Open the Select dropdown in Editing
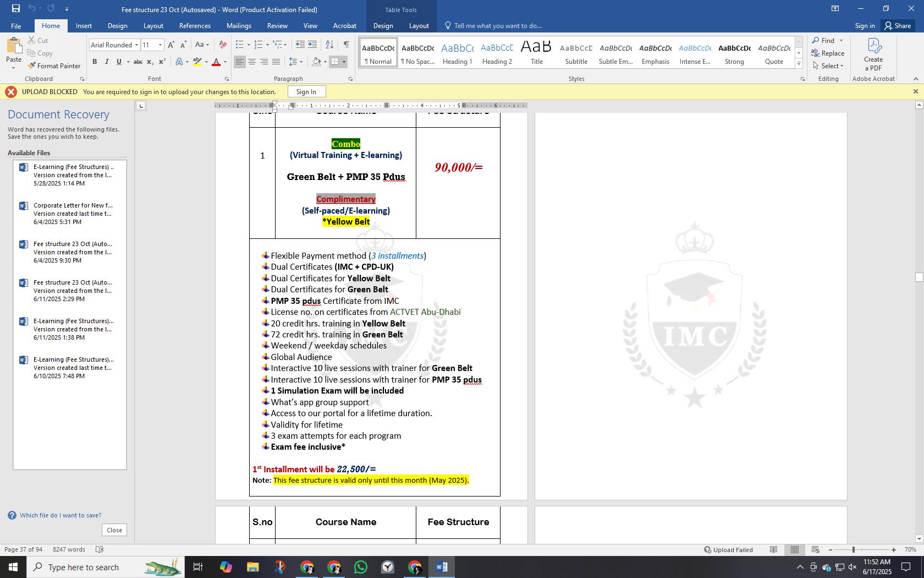 828,66
